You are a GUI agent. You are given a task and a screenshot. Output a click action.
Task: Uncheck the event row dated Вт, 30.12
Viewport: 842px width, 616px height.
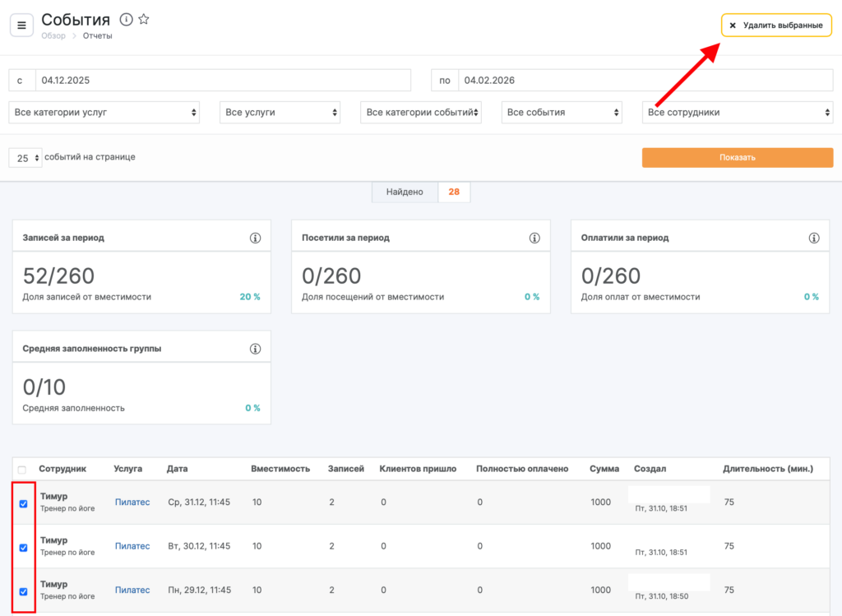pyautogui.click(x=23, y=547)
